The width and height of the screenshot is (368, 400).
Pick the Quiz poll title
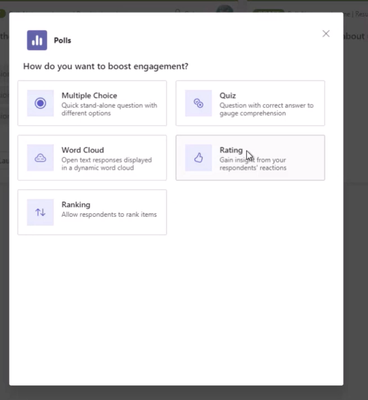point(228,95)
